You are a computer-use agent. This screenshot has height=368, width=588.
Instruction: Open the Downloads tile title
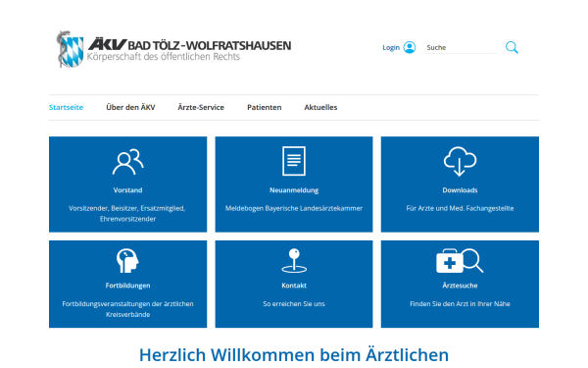click(x=460, y=190)
